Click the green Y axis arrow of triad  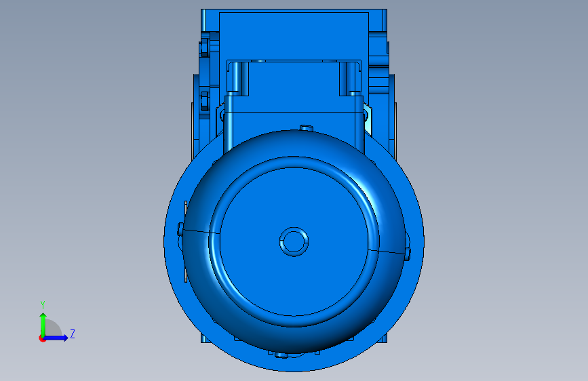pos(43,324)
